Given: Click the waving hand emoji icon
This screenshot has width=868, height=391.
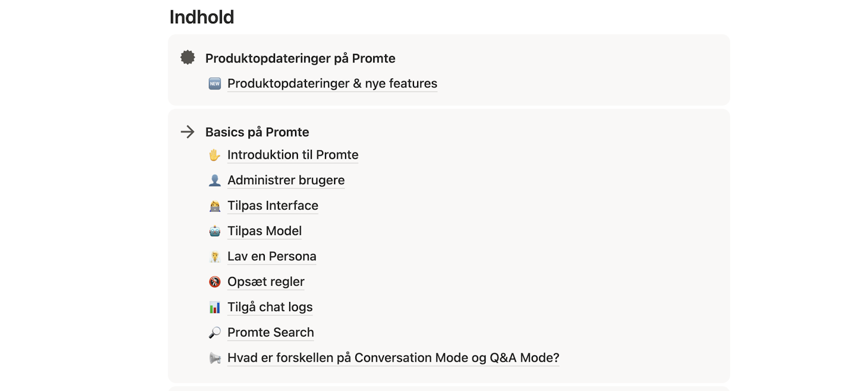Looking at the screenshot, I should click(215, 155).
